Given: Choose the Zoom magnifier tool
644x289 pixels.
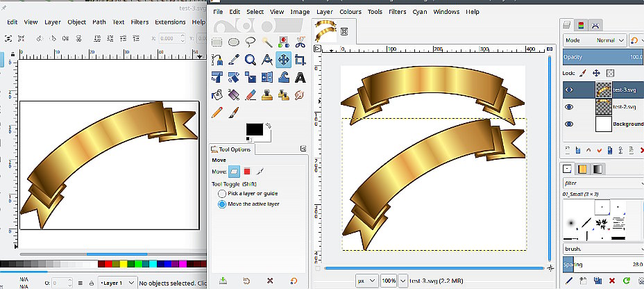Looking at the screenshot, I should (x=250, y=60).
